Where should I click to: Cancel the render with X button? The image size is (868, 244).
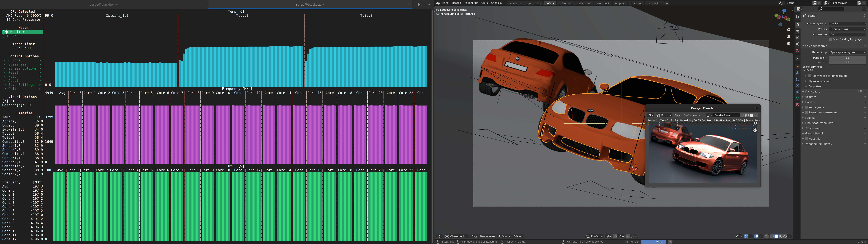(x=671, y=242)
